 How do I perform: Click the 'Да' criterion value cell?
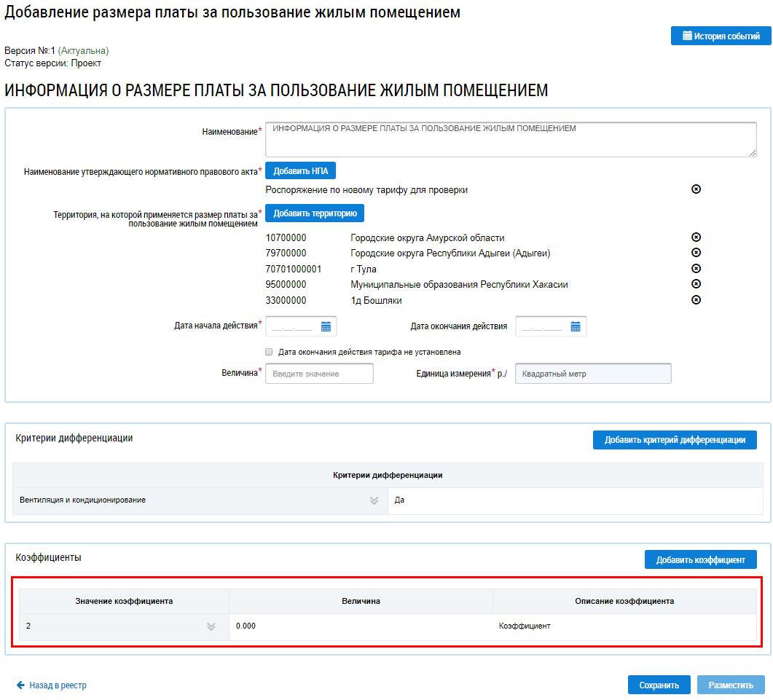coord(576,501)
